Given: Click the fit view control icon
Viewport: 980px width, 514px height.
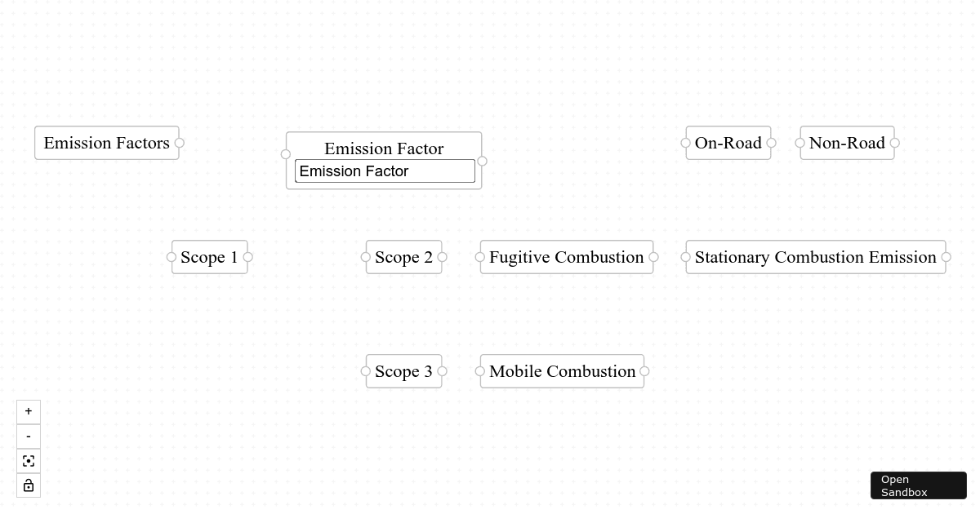Looking at the screenshot, I should (x=29, y=461).
